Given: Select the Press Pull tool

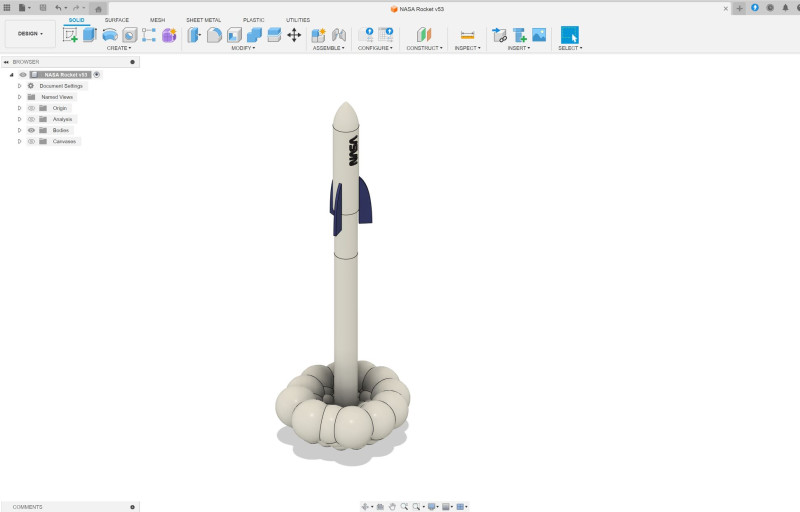Looking at the screenshot, I should [x=194, y=35].
